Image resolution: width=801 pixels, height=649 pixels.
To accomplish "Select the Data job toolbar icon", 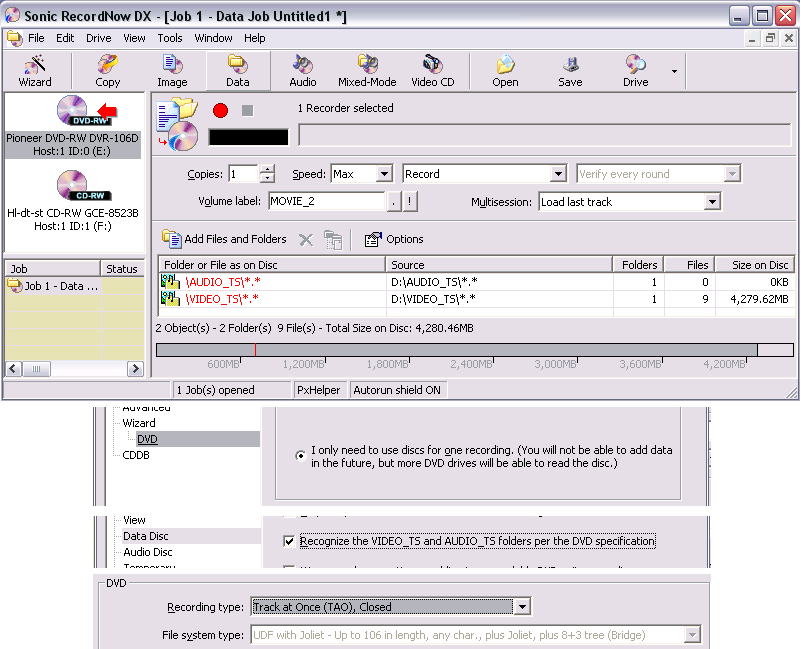I will click(238, 71).
